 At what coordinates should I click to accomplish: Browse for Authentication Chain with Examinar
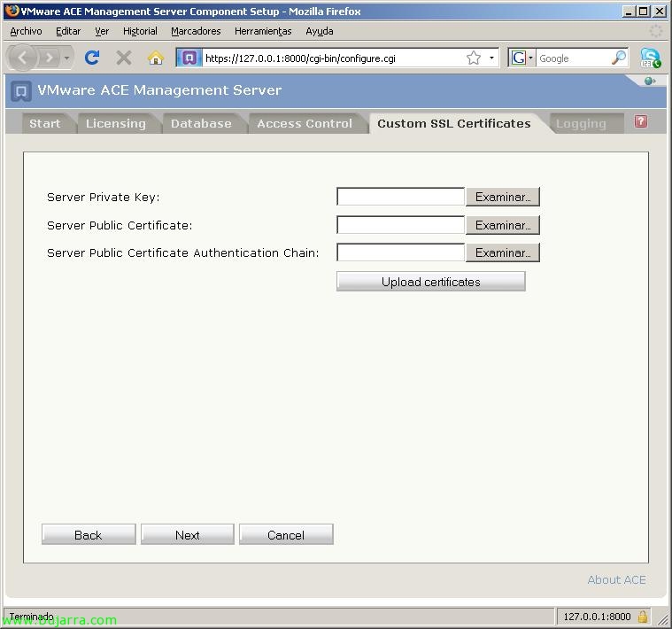pyautogui.click(x=502, y=252)
